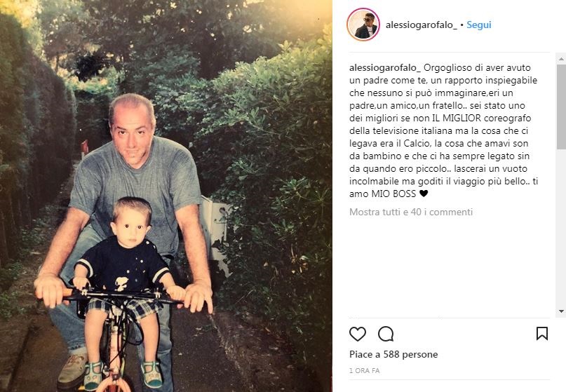
Task: Click the man's face in the post photo
Action: click(131, 132)
